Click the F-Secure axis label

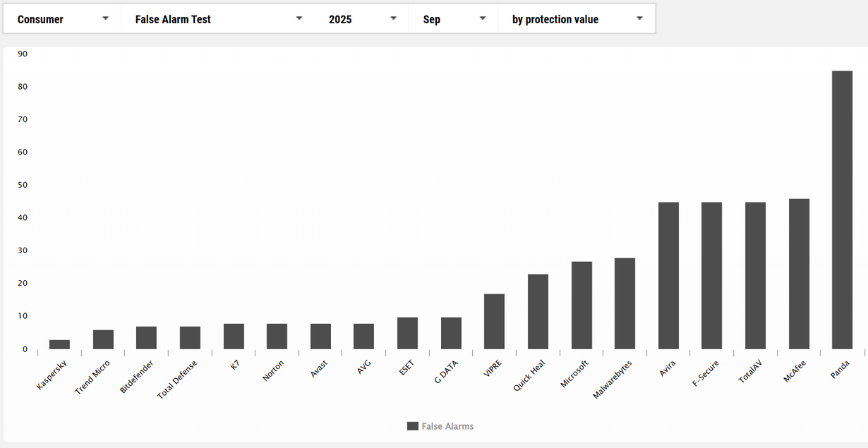click(x=706, y=373)
